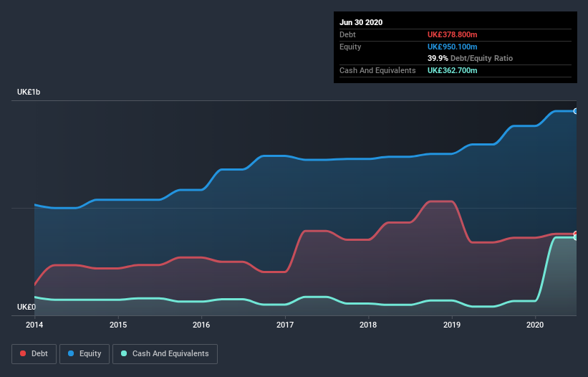Click the Cash And Equivalents tooltip label
Image resolution: width=588 pixels, height=377 pixels.
(x=377, y=70)
